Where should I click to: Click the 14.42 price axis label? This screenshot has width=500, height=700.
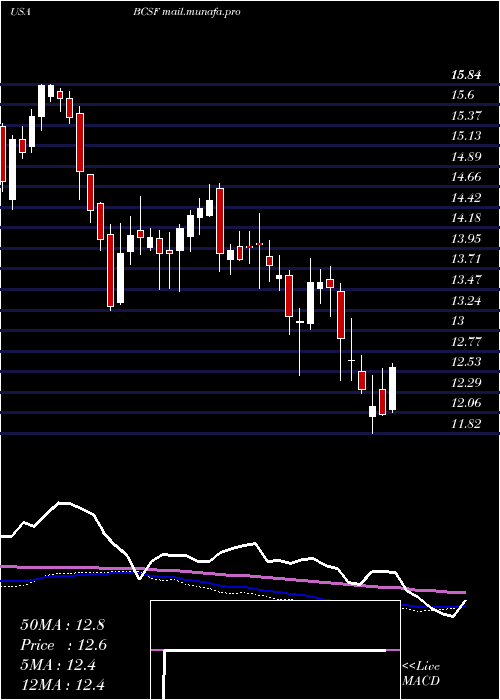(x=467, y=198)
